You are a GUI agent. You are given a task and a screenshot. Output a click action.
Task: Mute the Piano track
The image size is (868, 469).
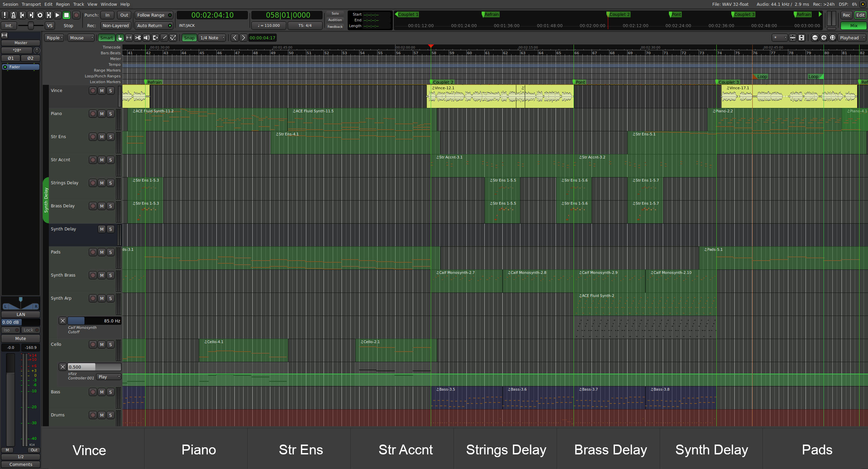point(102,114)
